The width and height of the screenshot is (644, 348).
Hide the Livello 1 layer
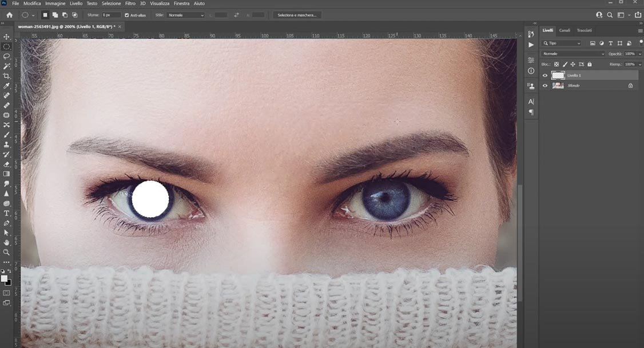click(x=545, y=75)
